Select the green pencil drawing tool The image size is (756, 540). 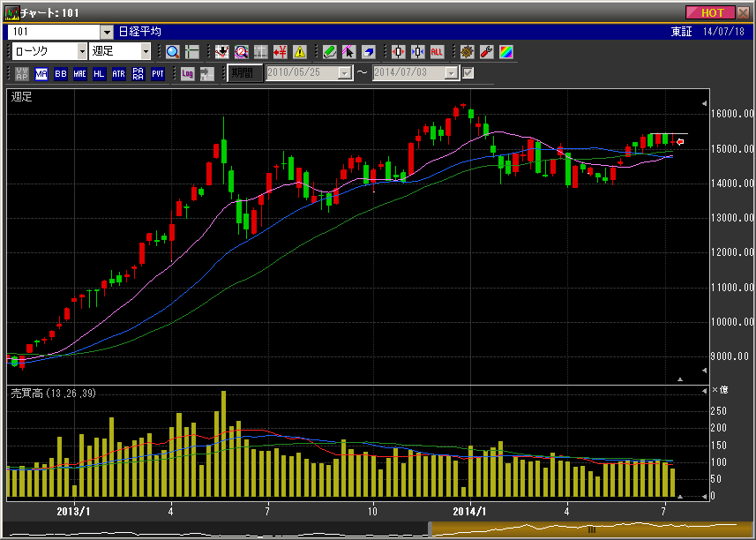click(330, 51)
